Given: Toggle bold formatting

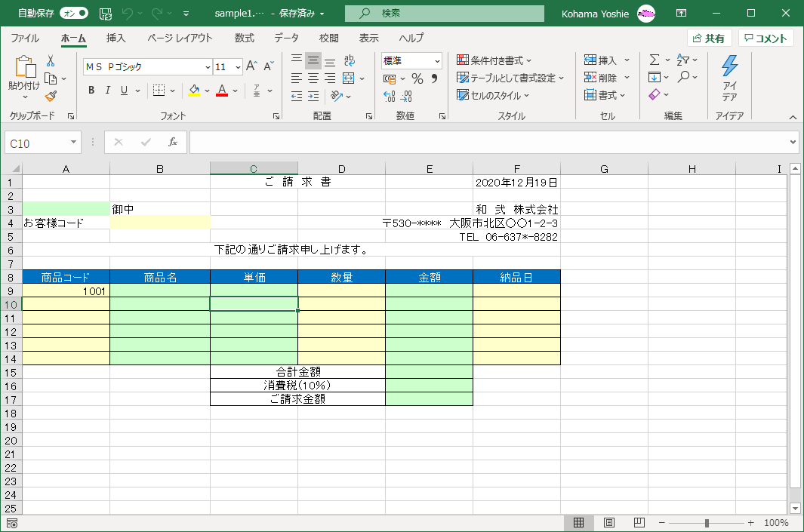Looking at the screenshot, I should tap(91, 91).
